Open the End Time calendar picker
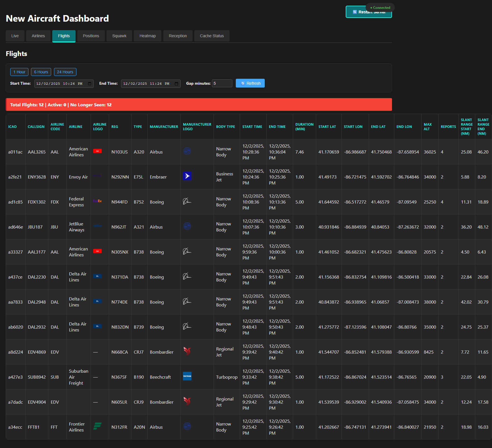Screen dimensions: 492x448 tap(176, 84)
